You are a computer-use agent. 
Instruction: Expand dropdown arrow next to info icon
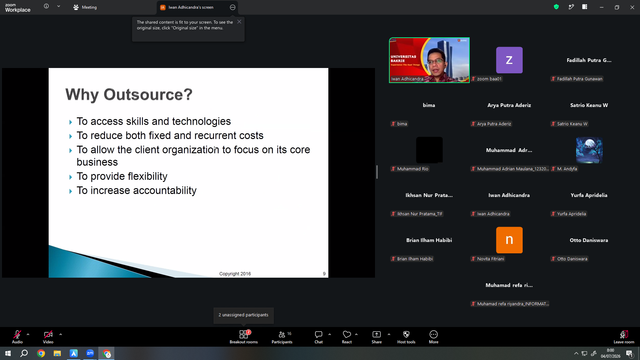point(58,7)
